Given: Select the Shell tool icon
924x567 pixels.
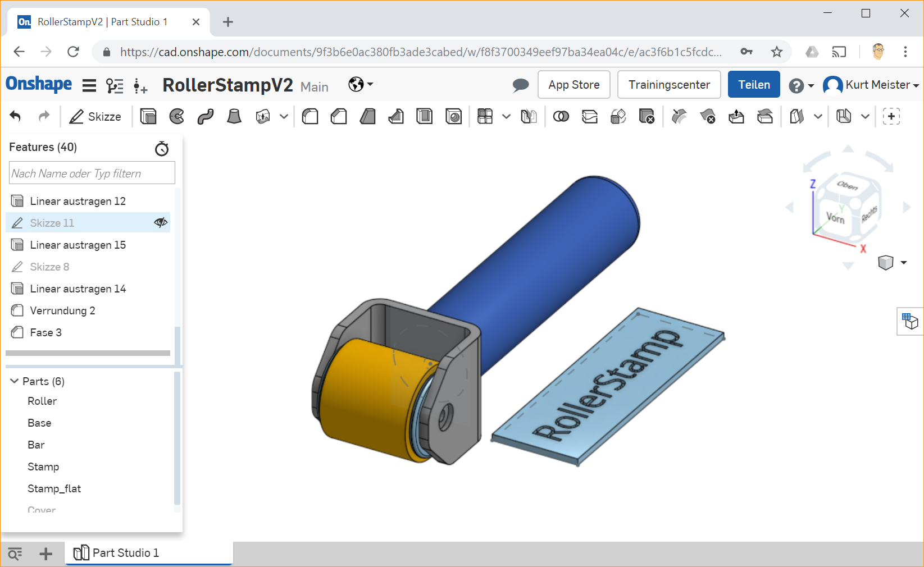Looking at the screenshot, I should [x=425, y=116].
